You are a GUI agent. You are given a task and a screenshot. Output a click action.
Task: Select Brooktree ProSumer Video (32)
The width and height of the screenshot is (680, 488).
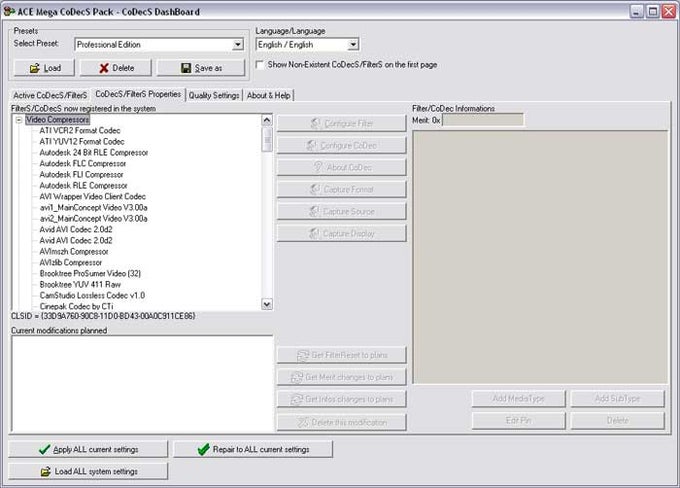[x=90, y=274]
